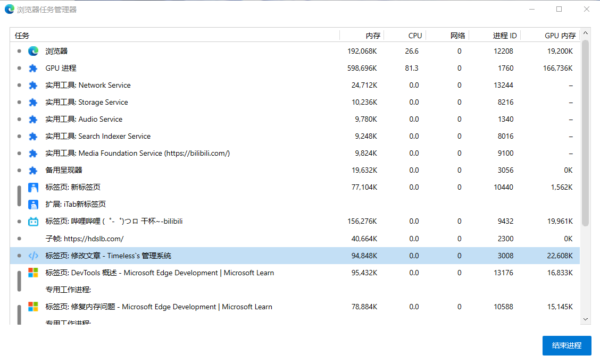Select the 子帧: https://hdslb.com/ row
The image size is (600, 364).
click(x=295, y=239)
